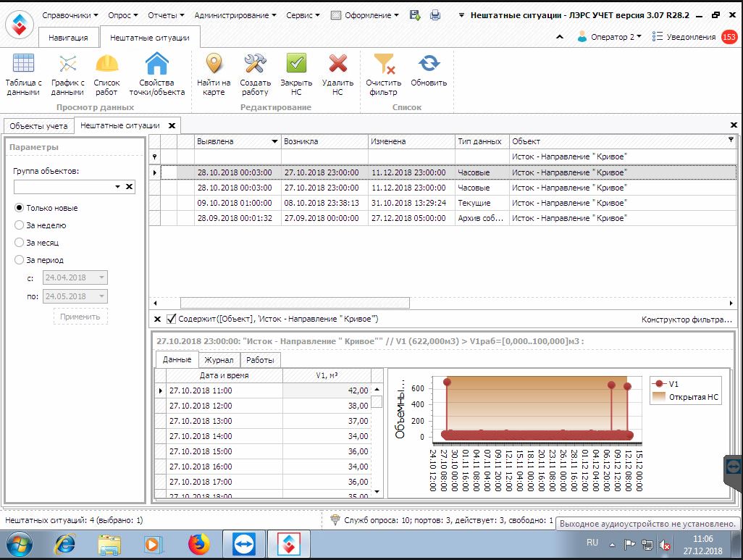Image resolution: width=743 pixels, height=560 pixels.
Task: Collapse the ribbon with the up arrow
Action: click(560, 37)
